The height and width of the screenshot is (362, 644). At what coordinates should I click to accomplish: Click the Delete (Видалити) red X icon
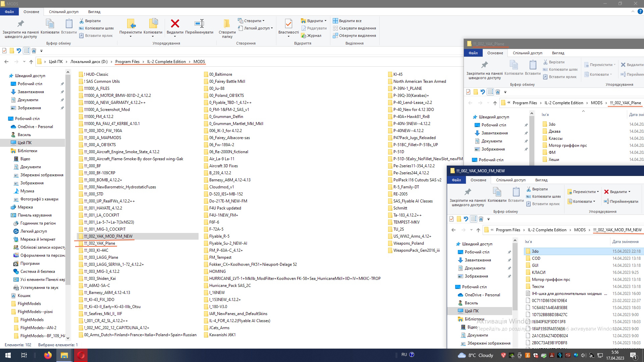175,23
